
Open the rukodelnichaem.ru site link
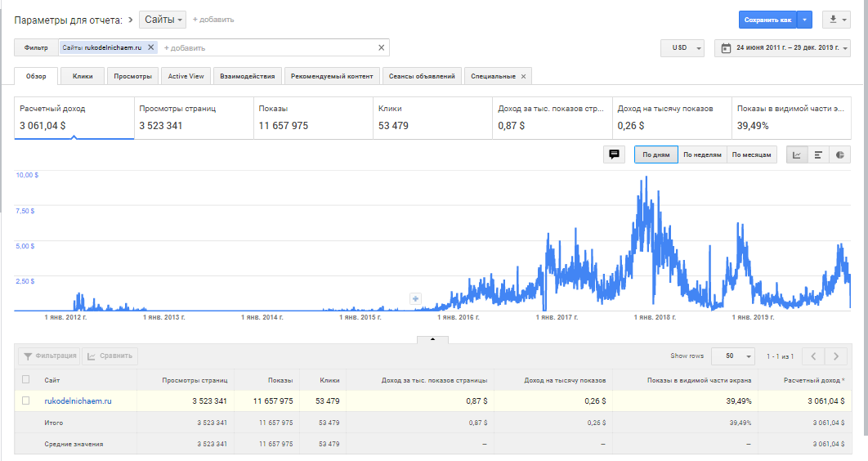coord(78,401)
